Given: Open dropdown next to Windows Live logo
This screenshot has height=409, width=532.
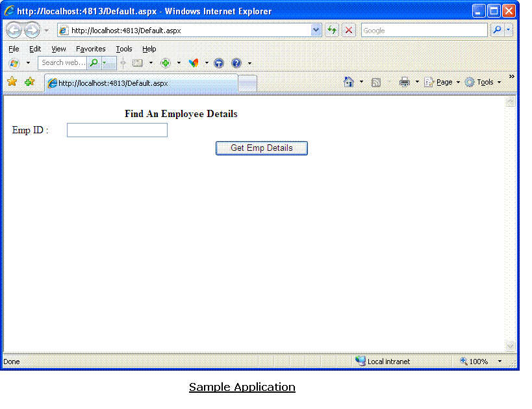Looking at the screenshot, I should coord(28,63).
